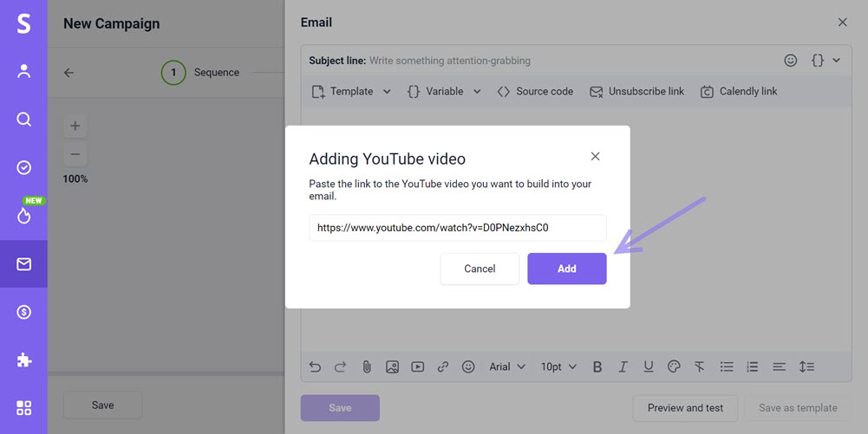Open line height options
The image size is (868, 434).
[x=806, y=366]
